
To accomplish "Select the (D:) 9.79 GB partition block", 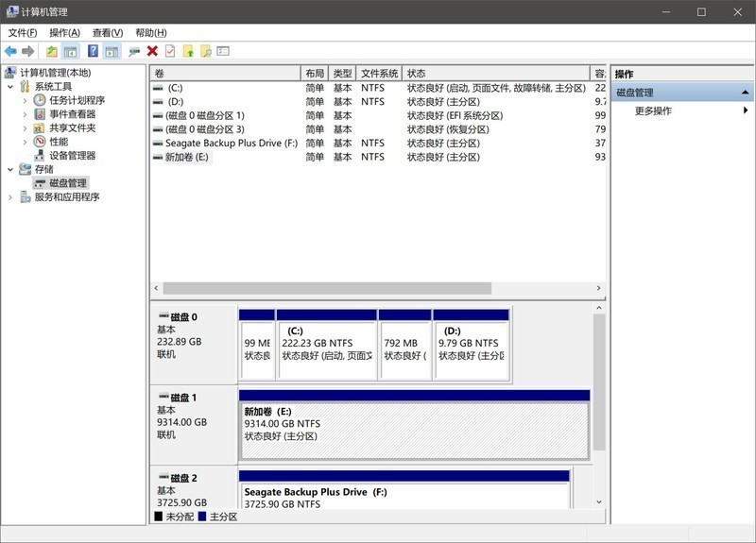I will tap(471, 344).
